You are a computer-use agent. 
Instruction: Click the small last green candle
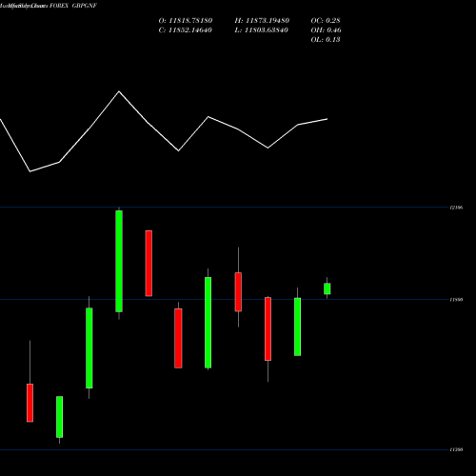click(x=327, y=288)
